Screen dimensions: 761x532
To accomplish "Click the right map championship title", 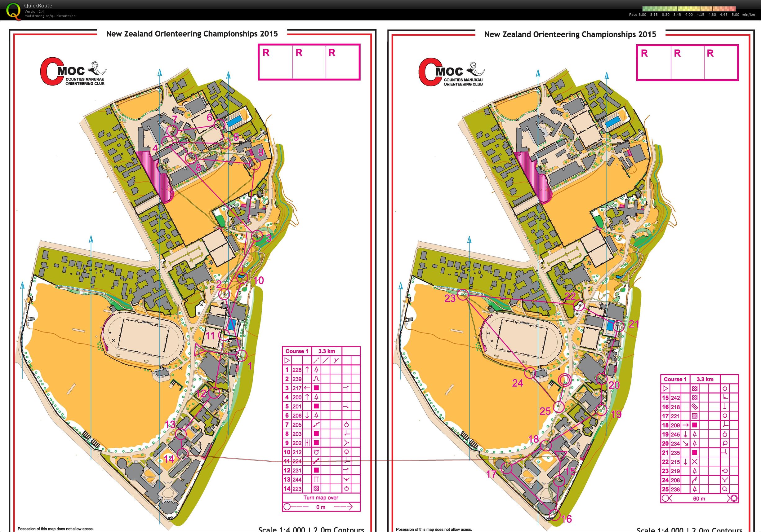I will (570, 34).
